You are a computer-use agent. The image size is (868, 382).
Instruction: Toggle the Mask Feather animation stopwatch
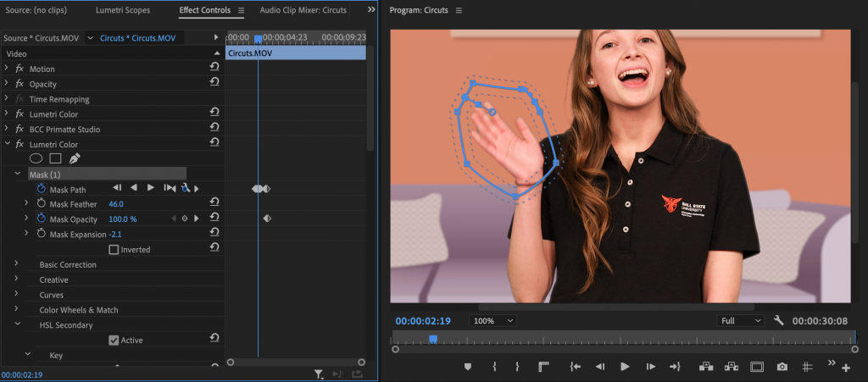point(41,204)
